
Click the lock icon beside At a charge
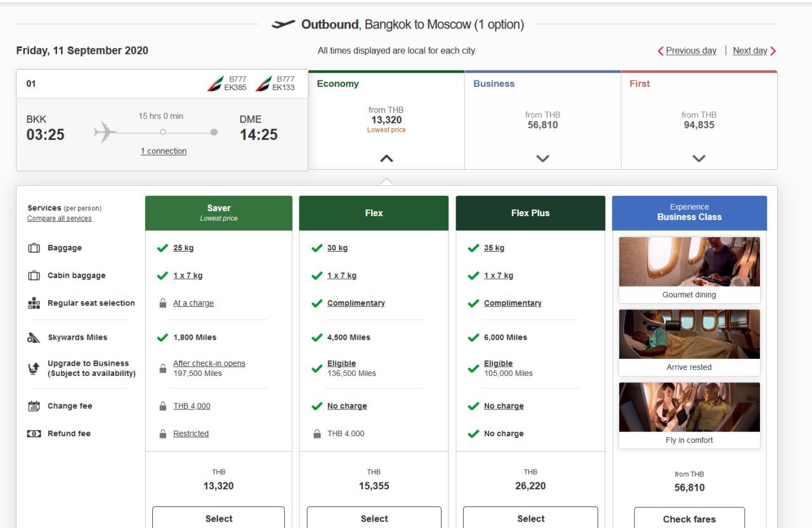click(162, 304)
